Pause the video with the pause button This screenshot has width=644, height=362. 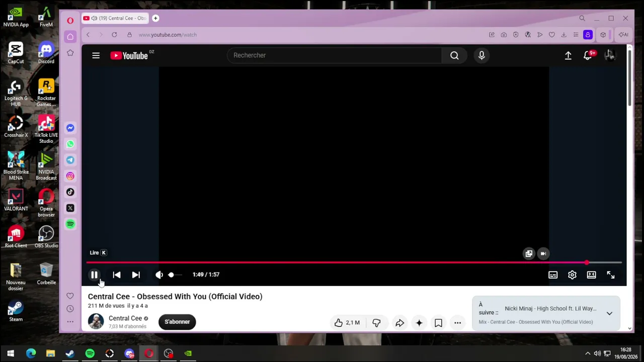pos(94,275)
